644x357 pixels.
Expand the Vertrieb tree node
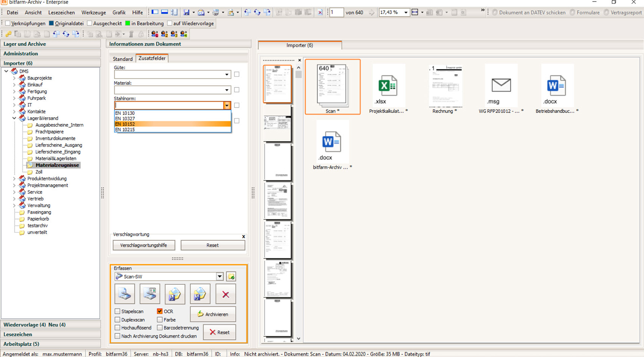14,199
